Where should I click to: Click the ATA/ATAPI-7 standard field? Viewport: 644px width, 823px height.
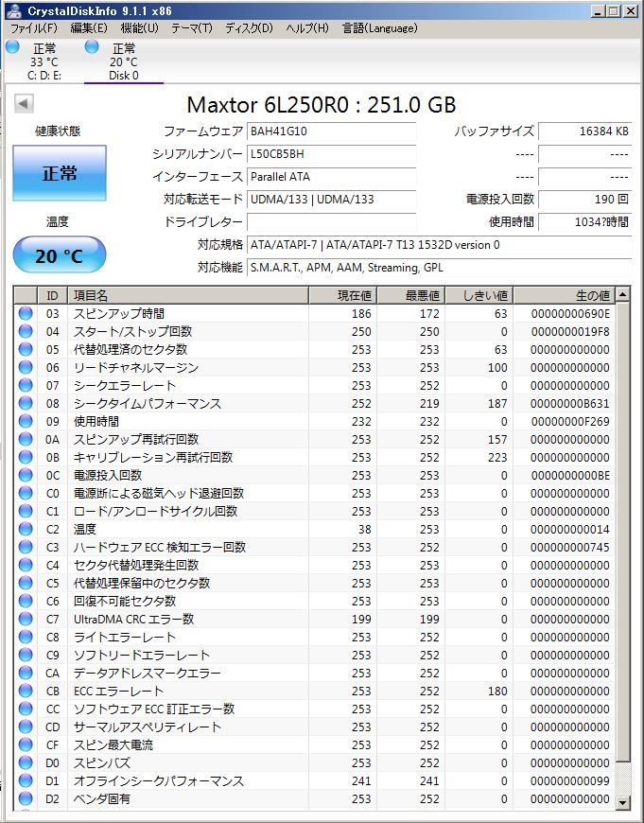pyautogui.click(x=439, y=245)
